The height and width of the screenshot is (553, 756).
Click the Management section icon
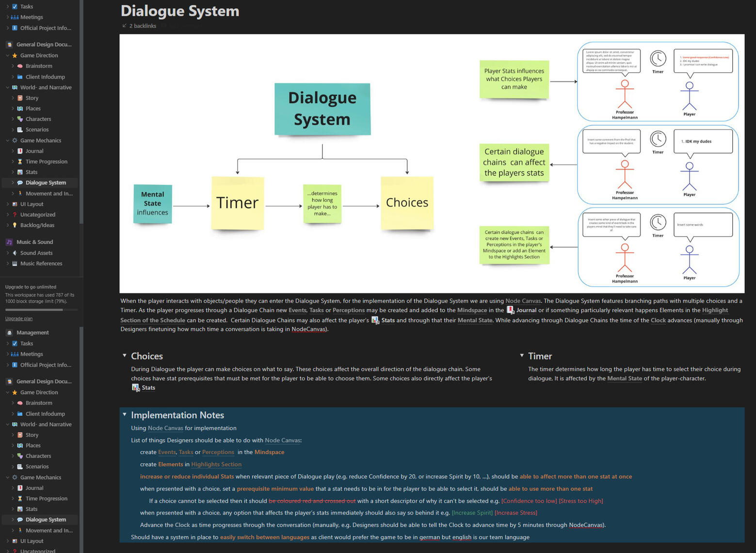click(x=9, y=333)
